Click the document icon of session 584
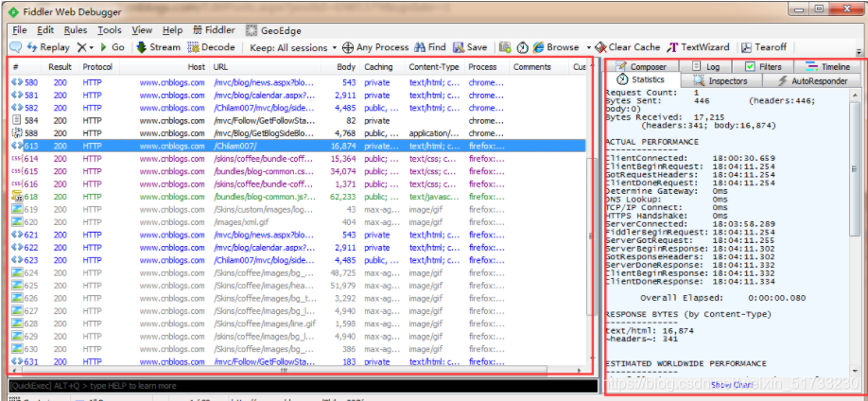 pyautogui.click(x=17, y=120)
